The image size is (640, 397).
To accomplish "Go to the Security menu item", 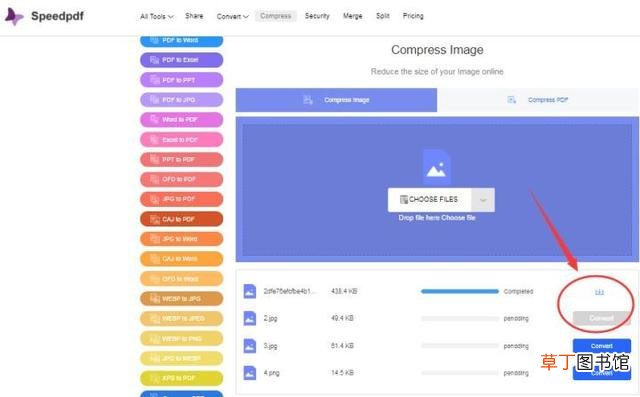I will (317, 16).
